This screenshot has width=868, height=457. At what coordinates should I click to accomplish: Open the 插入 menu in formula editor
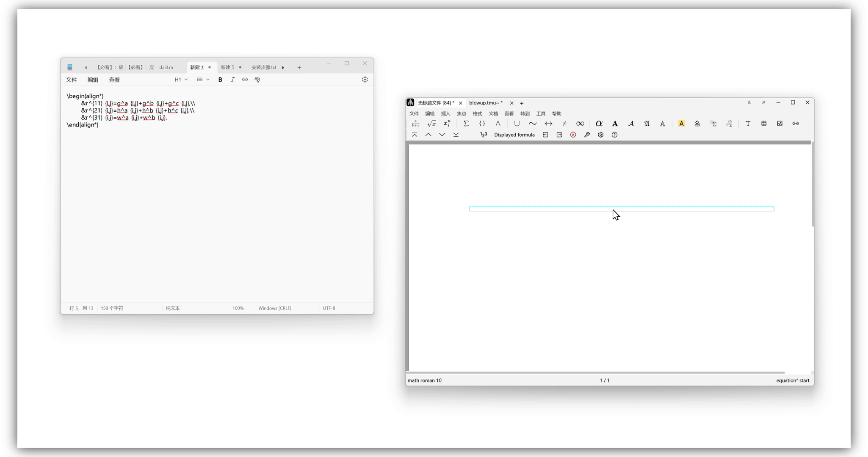coord(445,113)
